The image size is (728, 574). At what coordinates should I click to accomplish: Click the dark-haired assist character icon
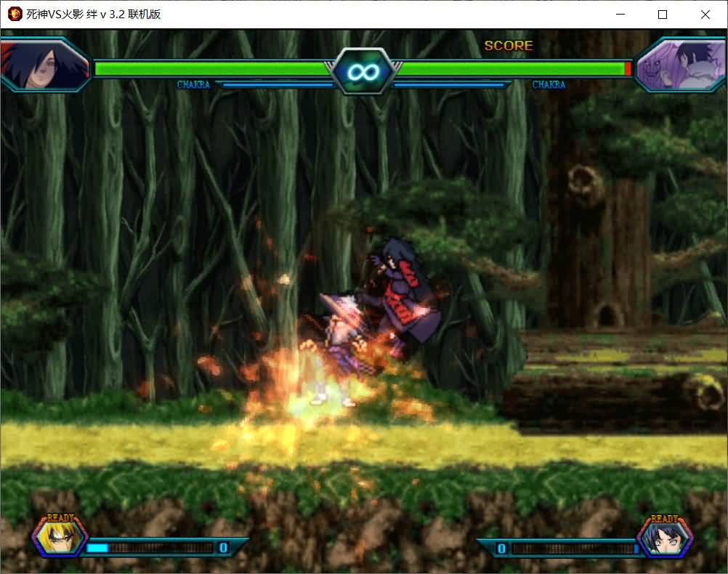click(666, 538)
